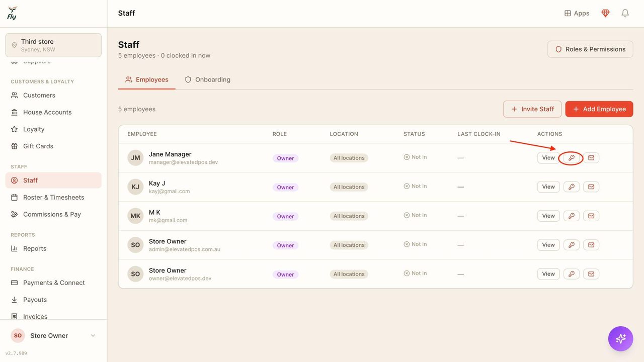Go to Customers in sidebar

53,95
